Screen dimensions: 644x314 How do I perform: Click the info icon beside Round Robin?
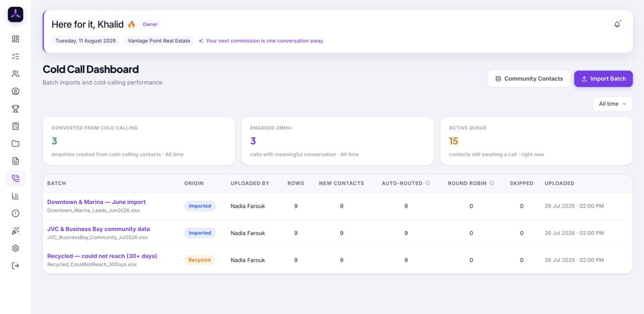coord(492,183)
